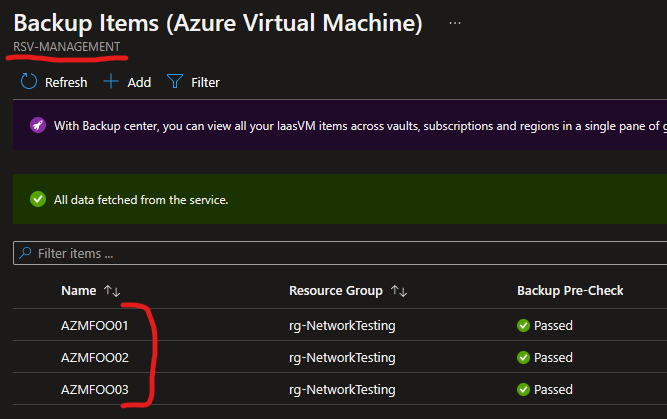Open the RSV-MANAGEMENT vault link
Viewport: 667px width, 419px height.
[67, 47]
